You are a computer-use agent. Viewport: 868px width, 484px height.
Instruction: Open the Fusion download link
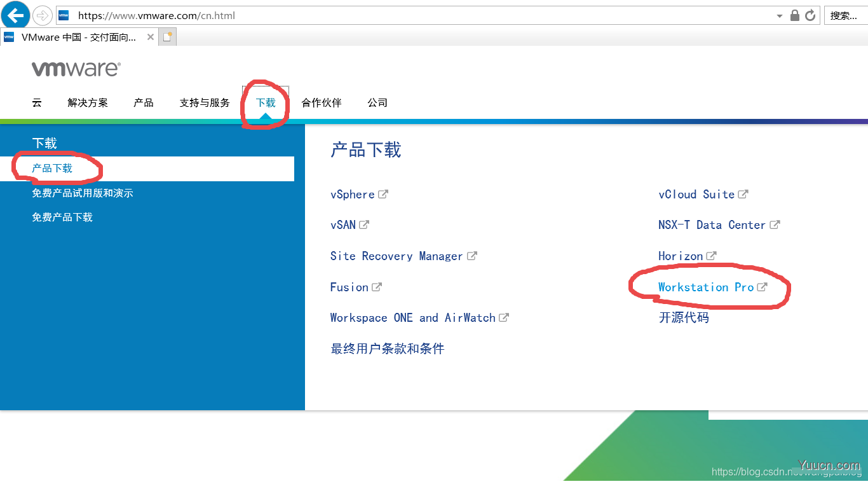[349, 287]
